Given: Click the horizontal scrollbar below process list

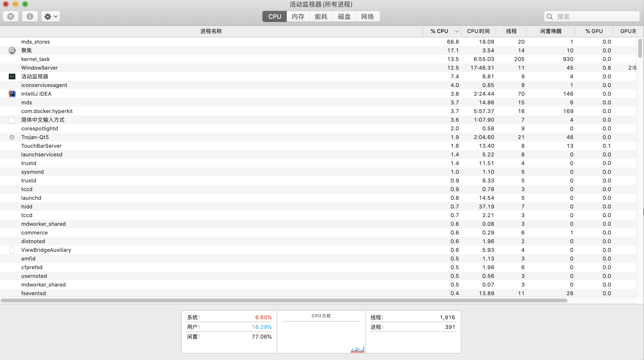Looking at the screenshot, I should coord(284,300).
